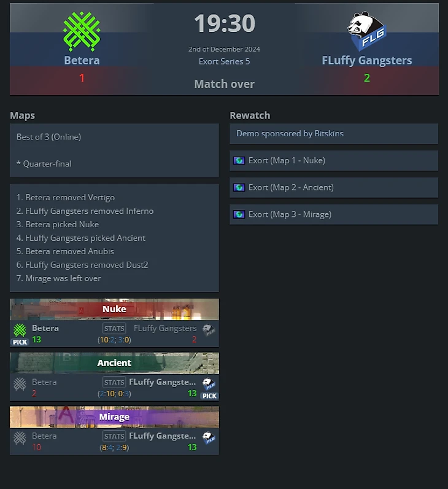The image size is (448, 489).
Task: Click small Betera logo in the Nuke result row
Action: 20,330
